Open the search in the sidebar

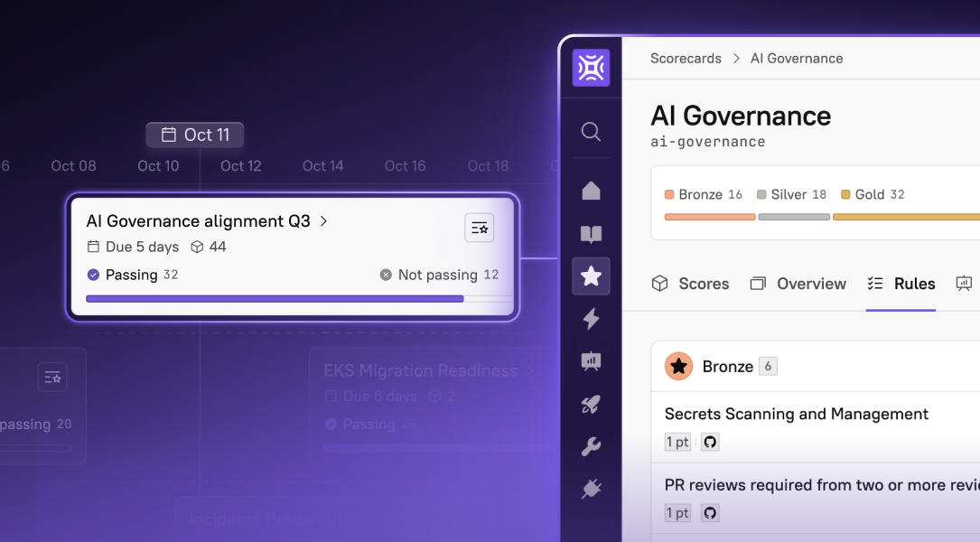tap(591, 131)
